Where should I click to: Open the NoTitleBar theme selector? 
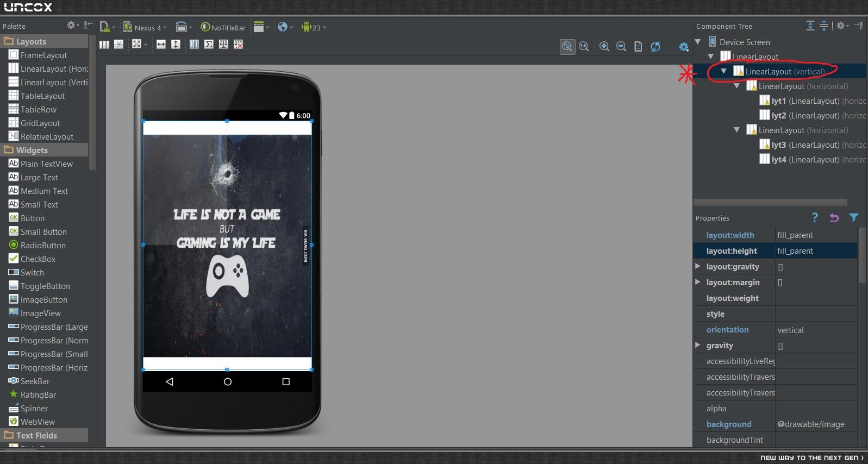tap(223, 27)
